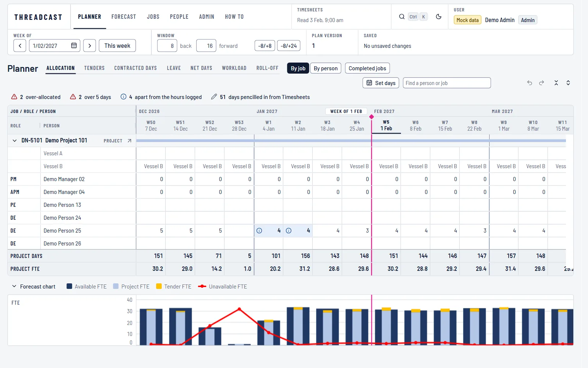
Task: Toggle dark mode moon icon
Action: click(438, 17)
